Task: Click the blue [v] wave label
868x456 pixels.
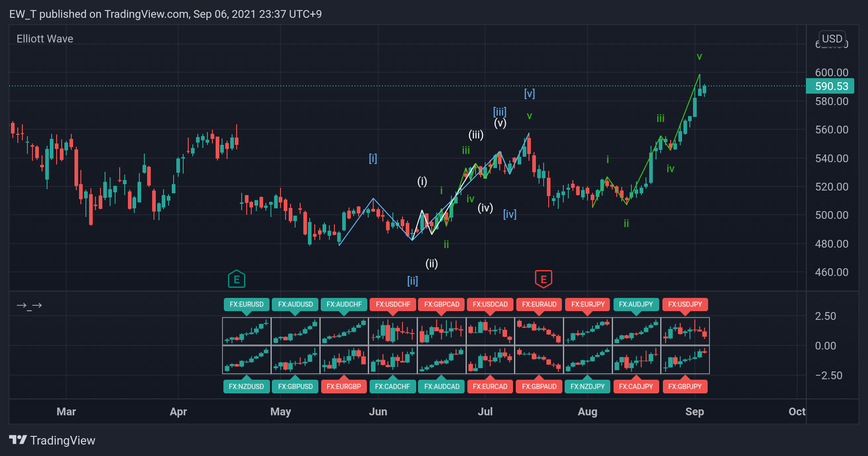Action: click(529, 94)
